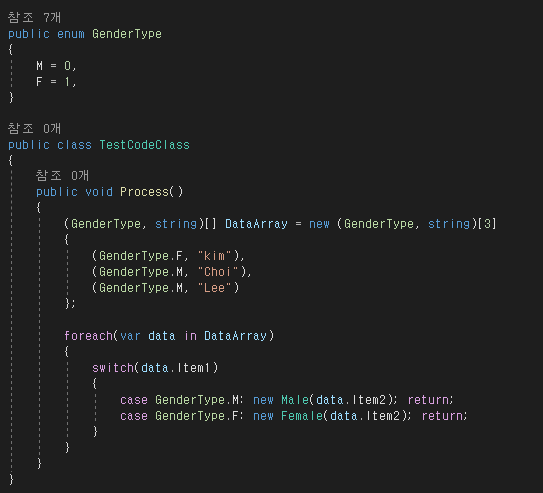This screenshot has width=543, height=493.
Task: Click the var keyword in foreach
Action: (130, 336)
